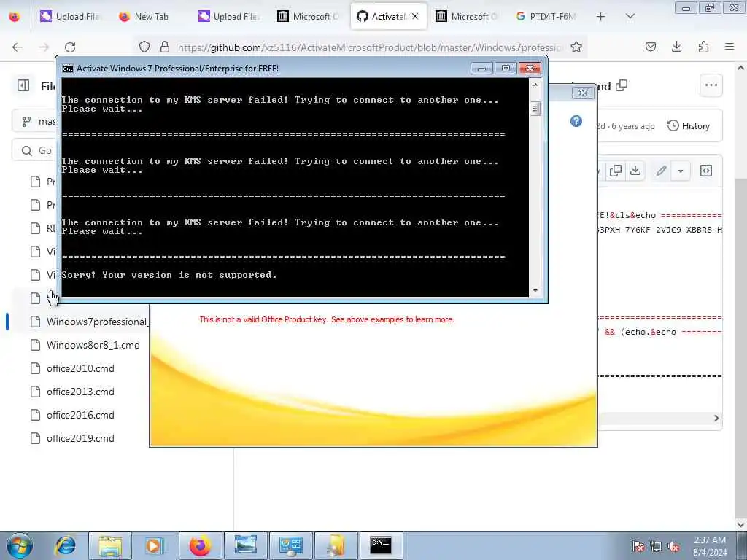747x560 pixels.
Task: Switch to PTD4T-F6M Google tab
Action: point(547,17)
